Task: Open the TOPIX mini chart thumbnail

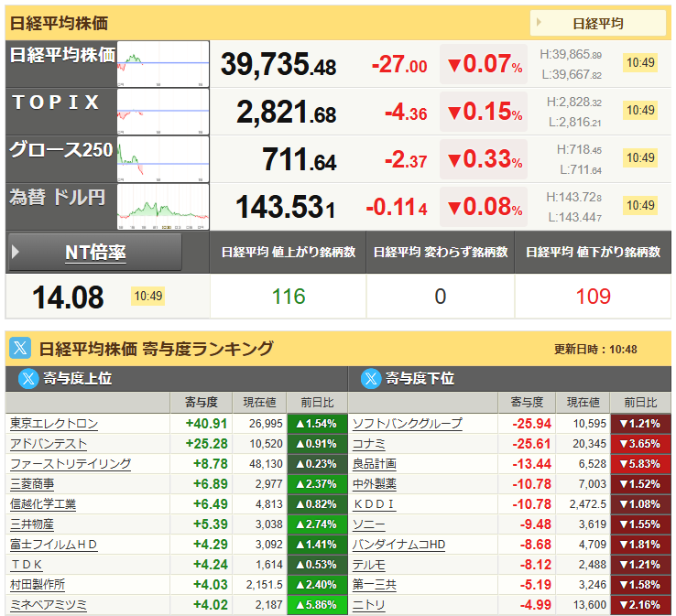Action: (x=163, y=112)
